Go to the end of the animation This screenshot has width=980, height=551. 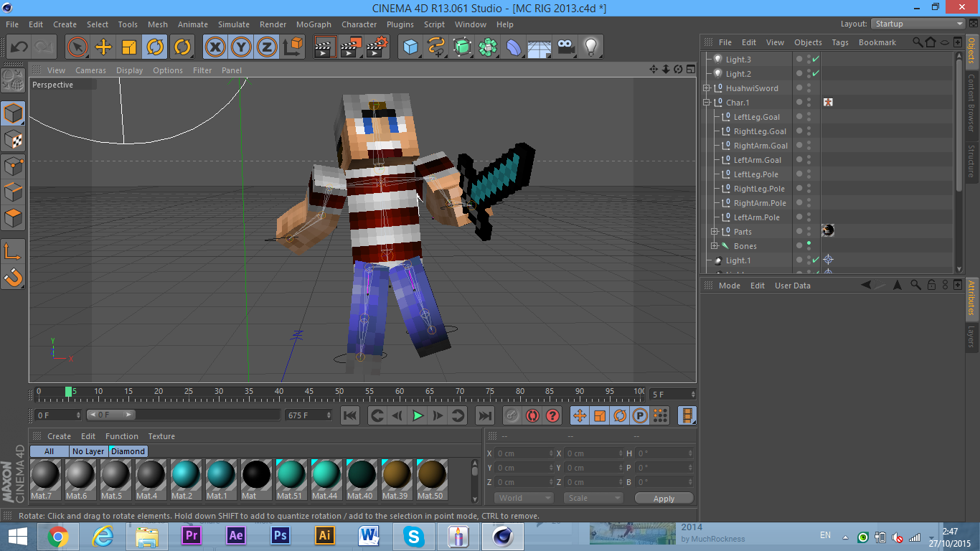(x=485, y=415)
